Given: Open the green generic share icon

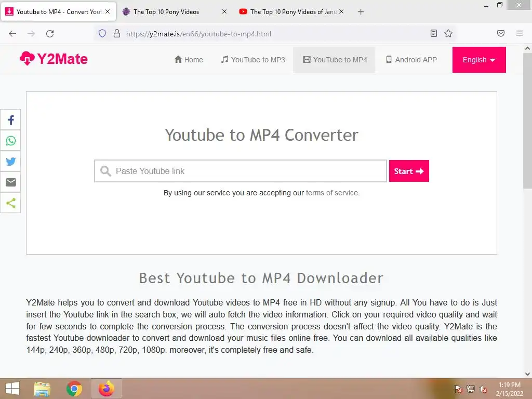Looking at the screenshot, I should [10, 203].
